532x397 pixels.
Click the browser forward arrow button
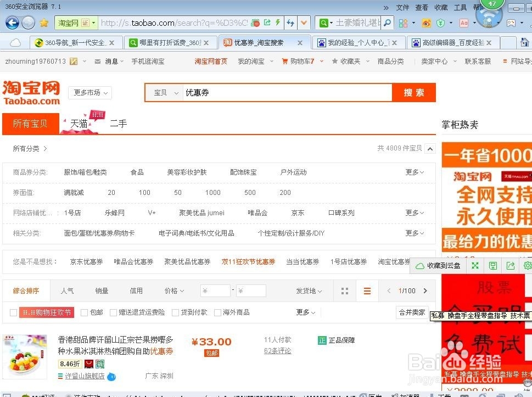tap(28, 23)
